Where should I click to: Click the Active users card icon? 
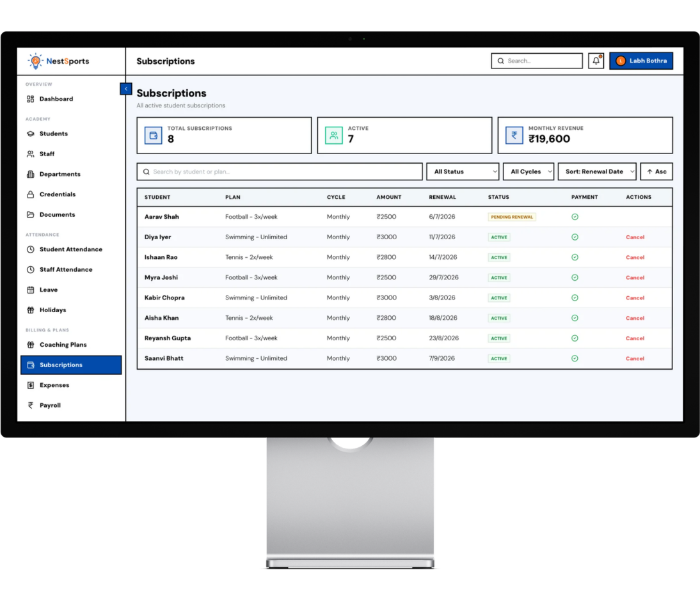pyautogui.click(x=333, y=135)
